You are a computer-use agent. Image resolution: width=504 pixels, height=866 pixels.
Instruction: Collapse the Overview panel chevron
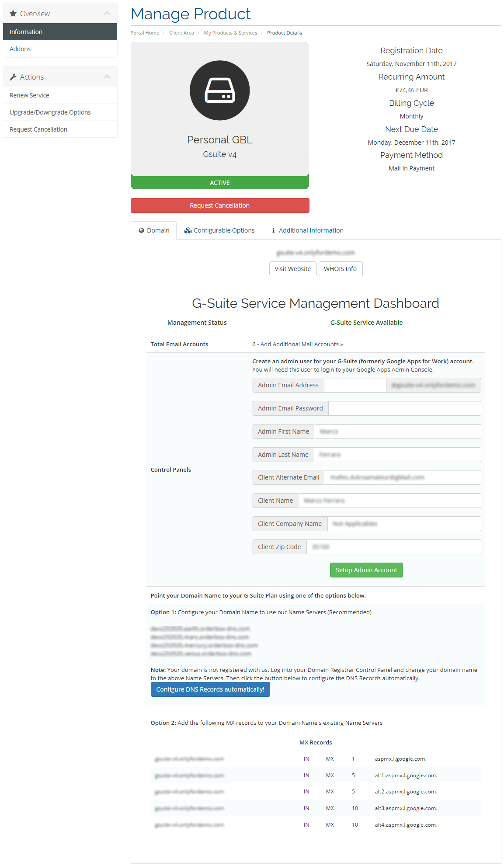click(x=107, y=14)
